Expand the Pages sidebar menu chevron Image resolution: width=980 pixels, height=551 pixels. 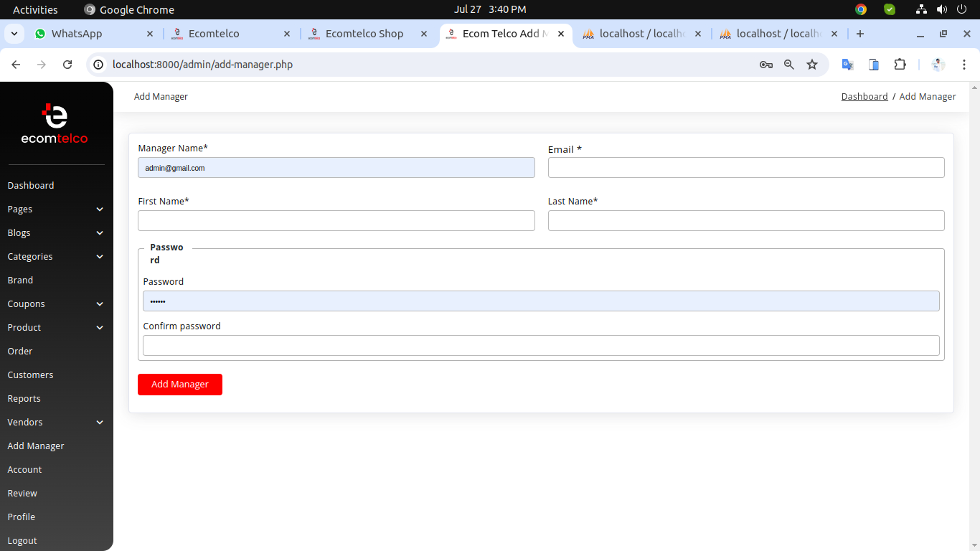click(x=100, y=209)
